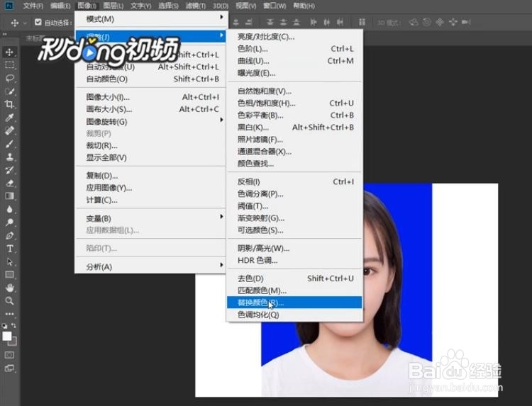Choose 色阶(L)... adjustment
The width and height of the screenshot is (532, 406).
pyautogui.click(x=294, y=49)
